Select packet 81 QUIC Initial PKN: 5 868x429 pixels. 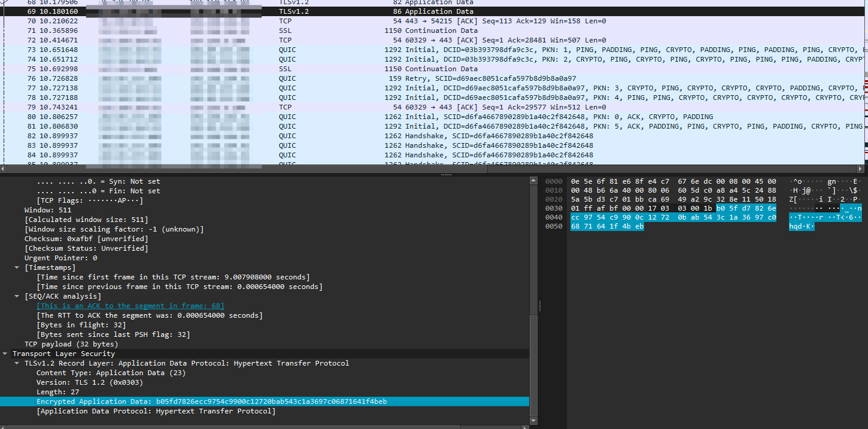(431, 126)
